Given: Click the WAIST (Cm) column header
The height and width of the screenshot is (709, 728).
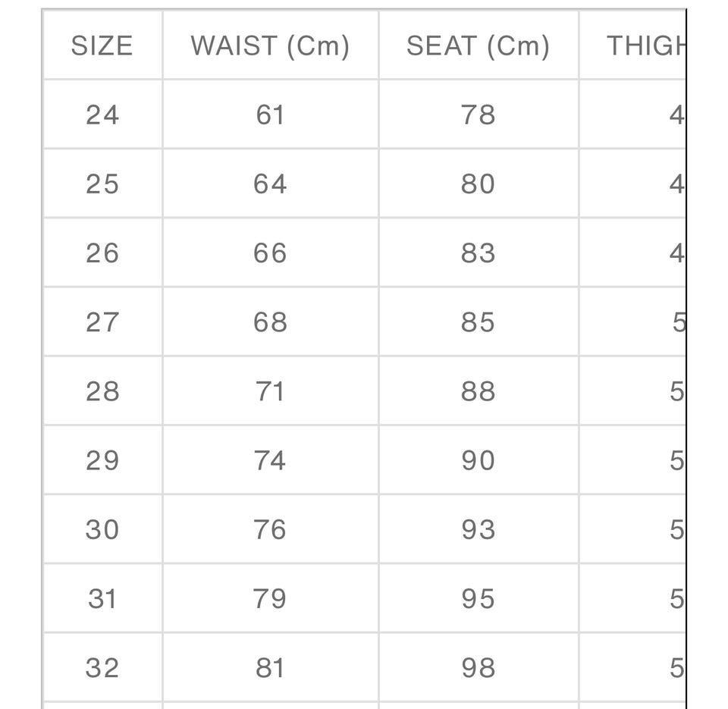Looking at the screenshot, I should pos(270,46).
